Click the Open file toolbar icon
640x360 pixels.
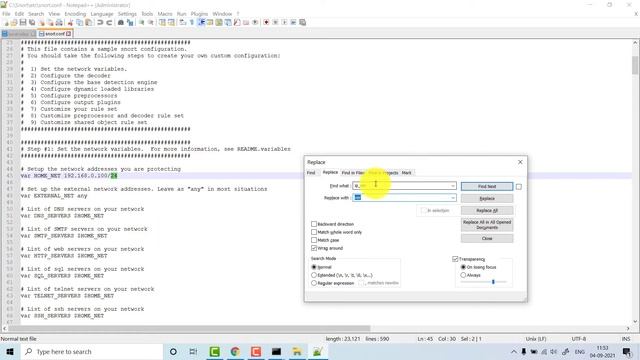coord(13,22)
